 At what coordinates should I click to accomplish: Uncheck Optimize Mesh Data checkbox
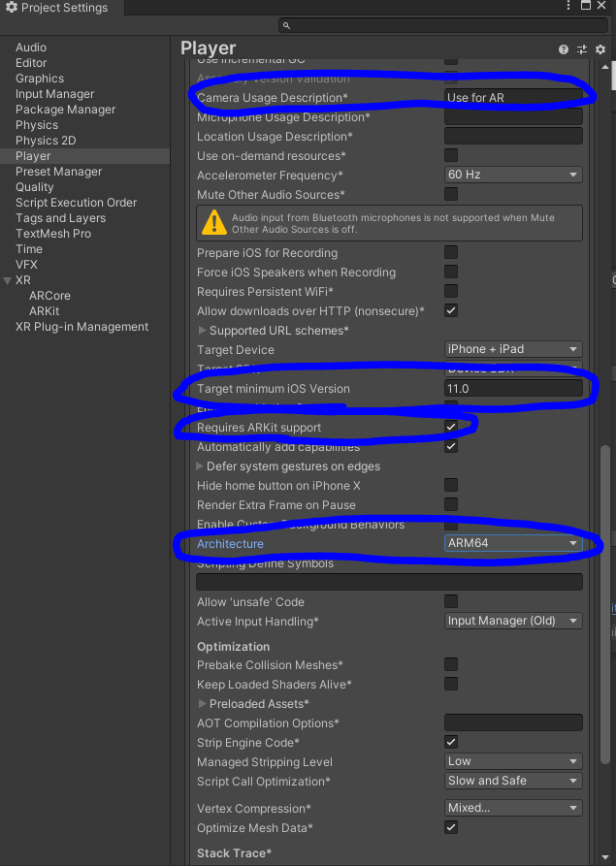451,827
